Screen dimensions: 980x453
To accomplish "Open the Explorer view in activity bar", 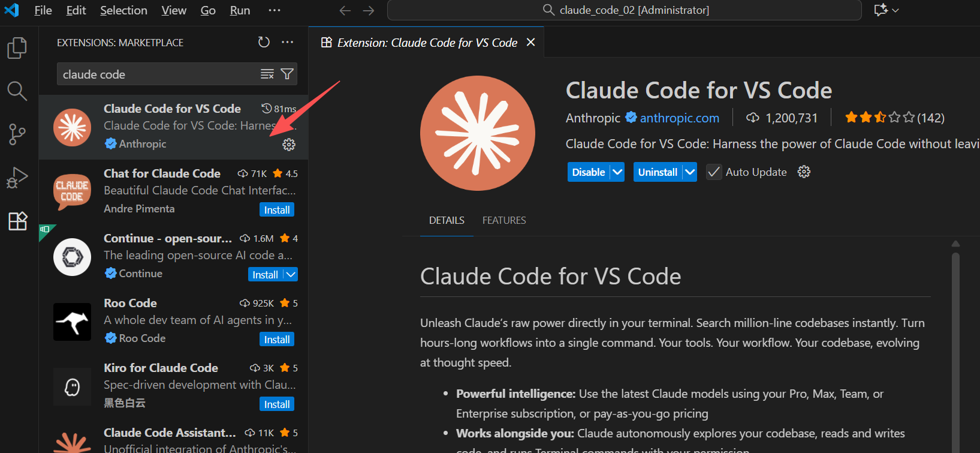I will pos(17,48).
